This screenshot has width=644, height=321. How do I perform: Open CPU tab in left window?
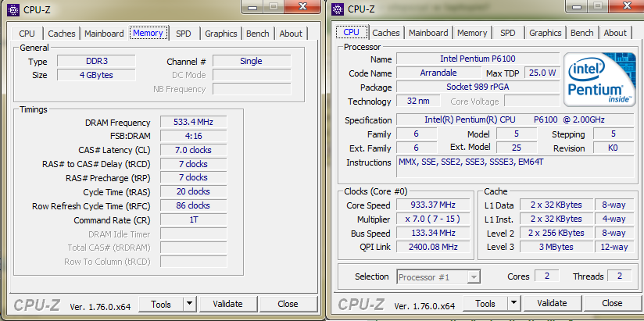point(27,34)
